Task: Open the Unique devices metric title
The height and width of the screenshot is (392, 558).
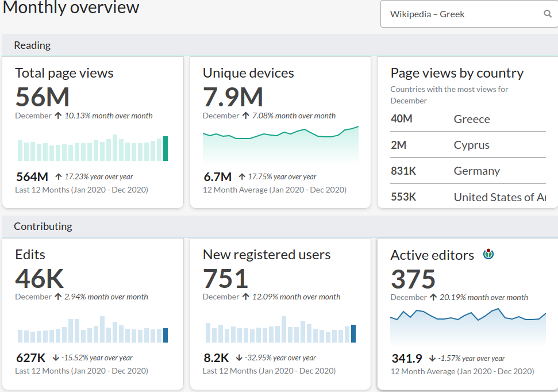Action: pos(248,73)
